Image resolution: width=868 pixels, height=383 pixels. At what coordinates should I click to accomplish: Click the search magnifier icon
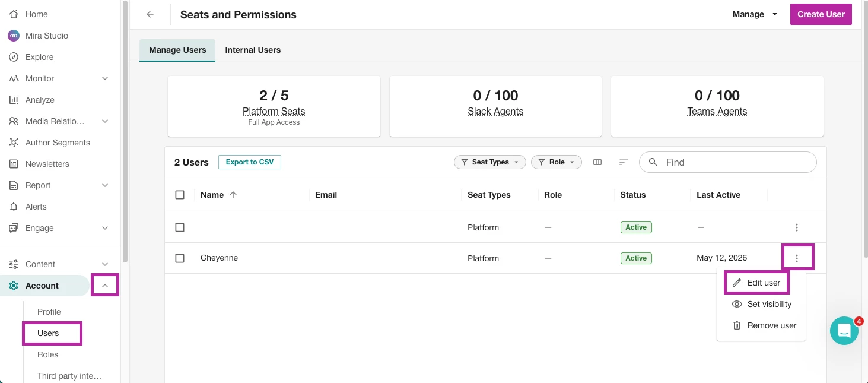tap(653, 162)
